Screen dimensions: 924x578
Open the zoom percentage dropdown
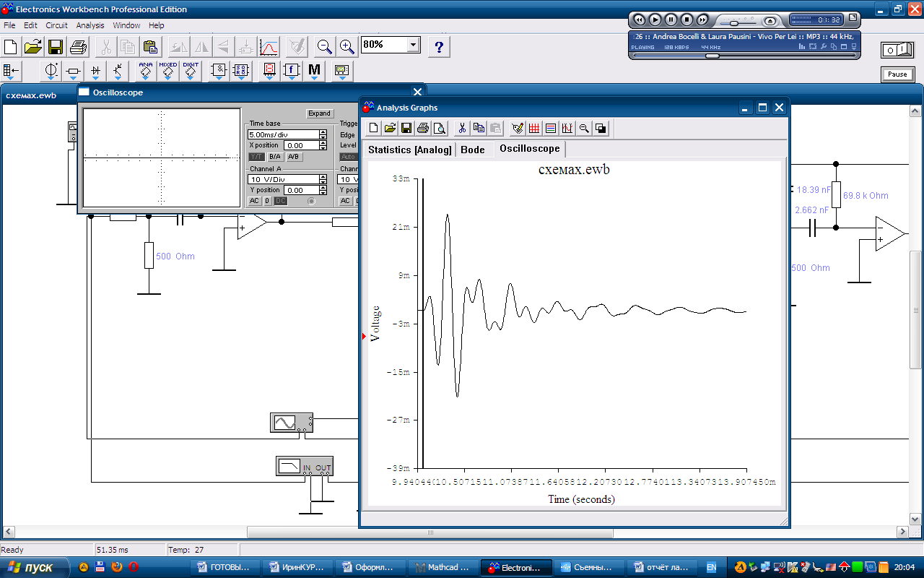click(x=413, y=45)
